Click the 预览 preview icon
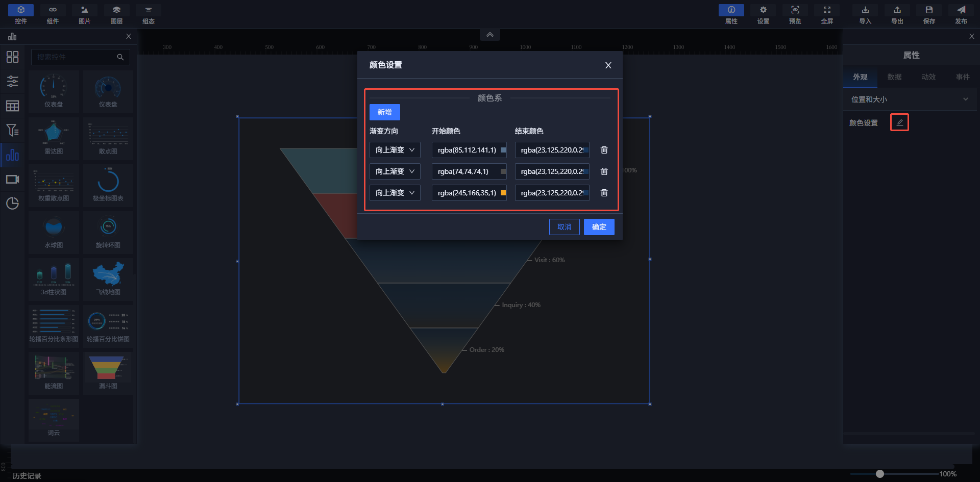Screen dimensions: 980x482 795,14
